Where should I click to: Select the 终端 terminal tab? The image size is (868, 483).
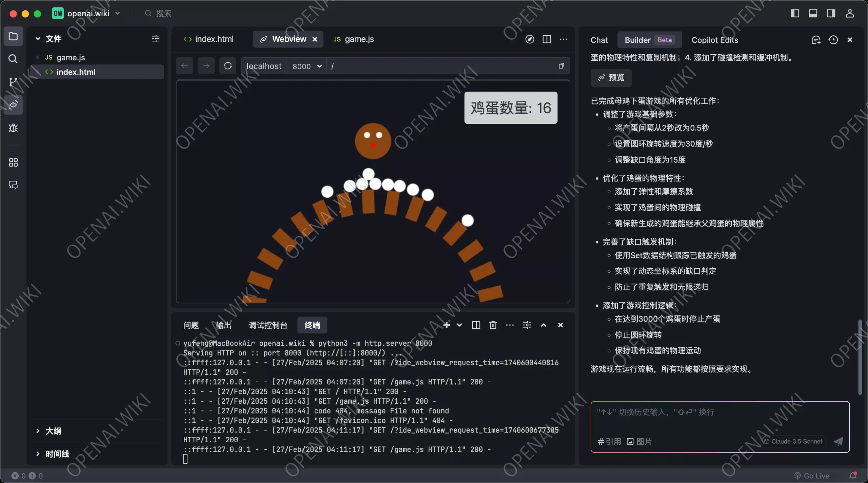click(x=312, y=325)
